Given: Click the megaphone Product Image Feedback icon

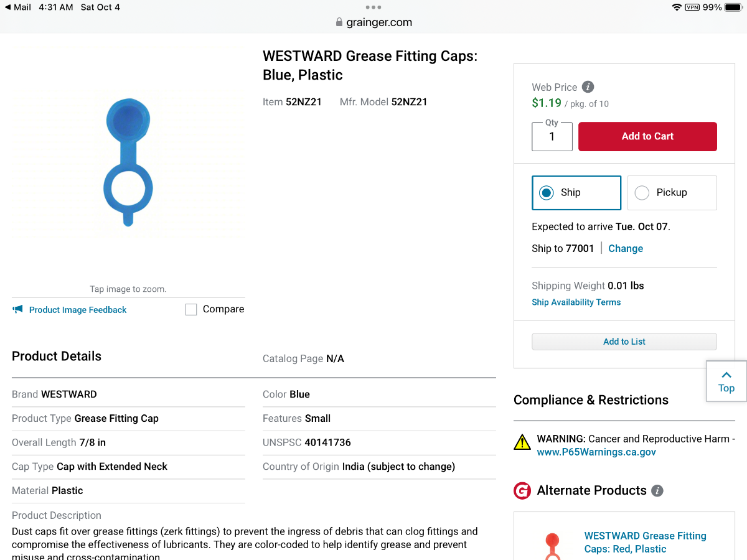Looking at the screenshot, I should (17, 309).
